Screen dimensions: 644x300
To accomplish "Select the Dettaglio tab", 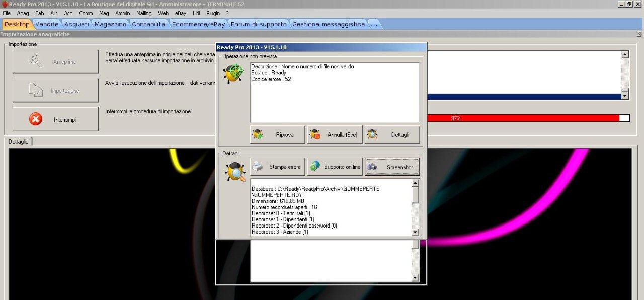I will 19,142.
